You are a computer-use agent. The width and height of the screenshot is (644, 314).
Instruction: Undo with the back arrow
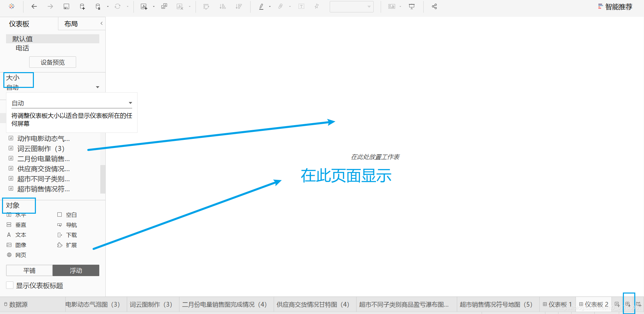click(x=34, y=6)
